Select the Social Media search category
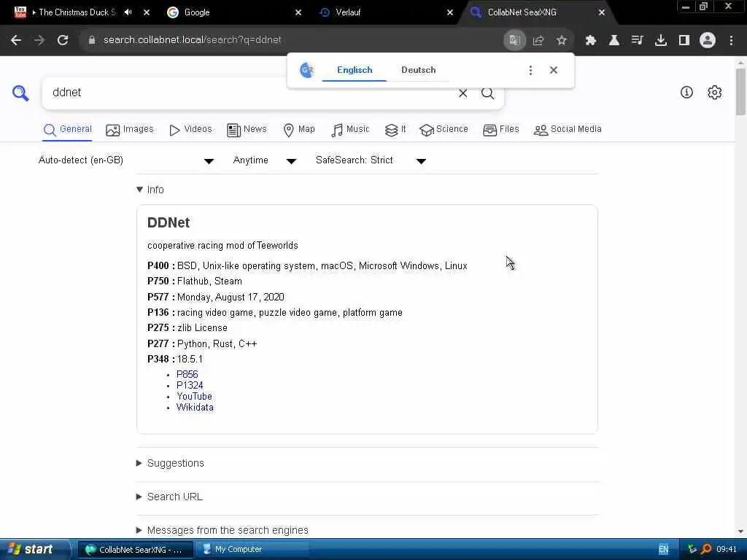The height and width of the screenshot is (560, 747). tap(568, 130)
